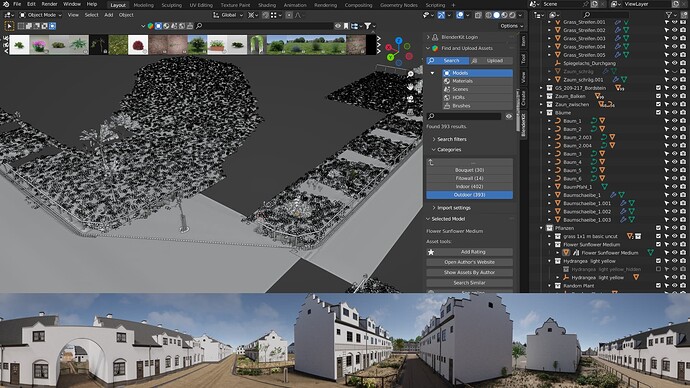The image size is (690, 388).
Task: Toggle eye next to BlenderKit search field
Action: tap(509, 117)
